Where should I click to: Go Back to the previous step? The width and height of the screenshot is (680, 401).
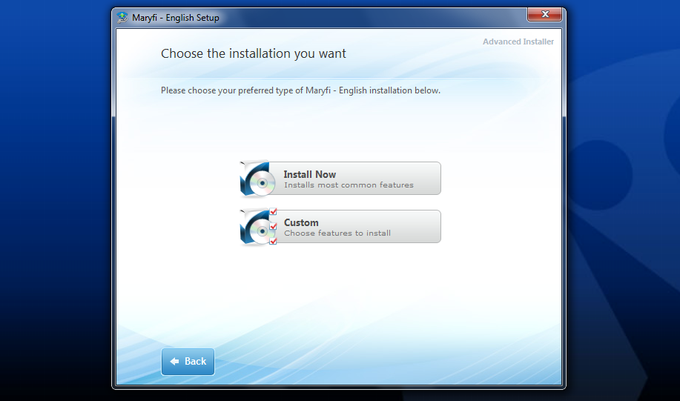188,362
